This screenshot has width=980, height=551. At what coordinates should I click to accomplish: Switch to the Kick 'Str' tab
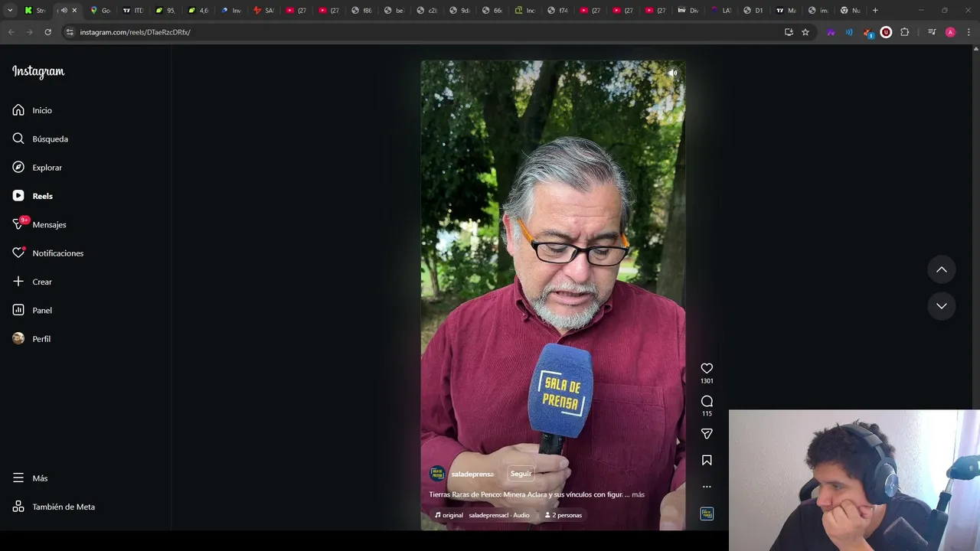35,11
